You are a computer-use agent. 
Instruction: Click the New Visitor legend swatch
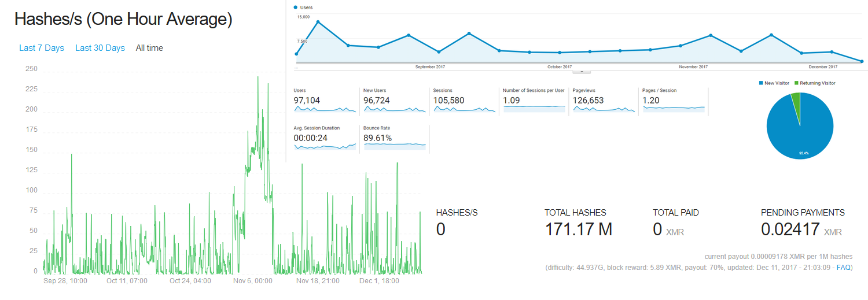pos(761,83)
